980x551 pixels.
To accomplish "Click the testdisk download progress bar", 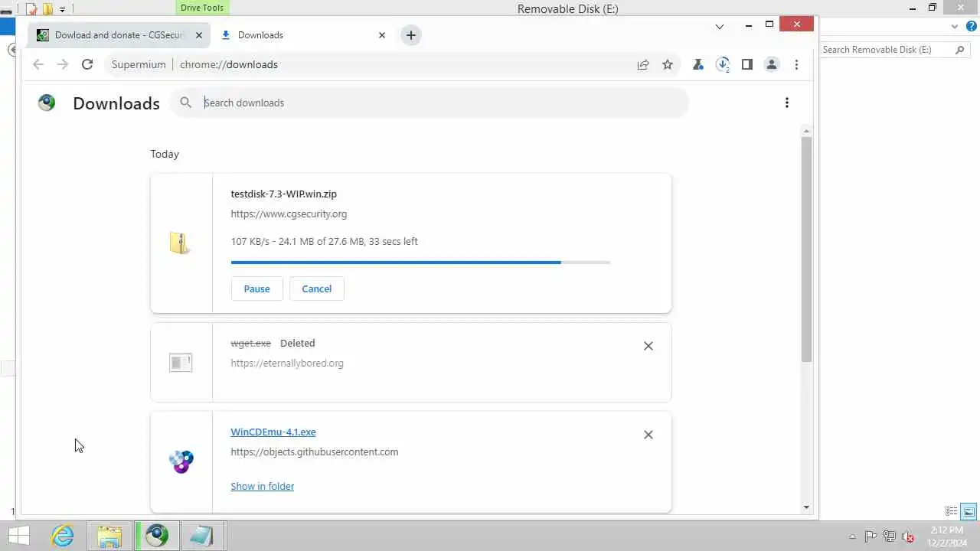I will tap(420, 262).
